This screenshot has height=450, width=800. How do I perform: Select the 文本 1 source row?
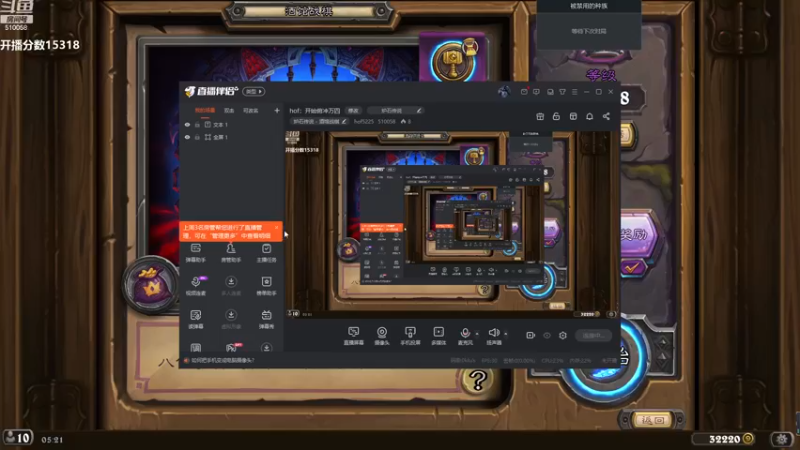coord(231,124)
